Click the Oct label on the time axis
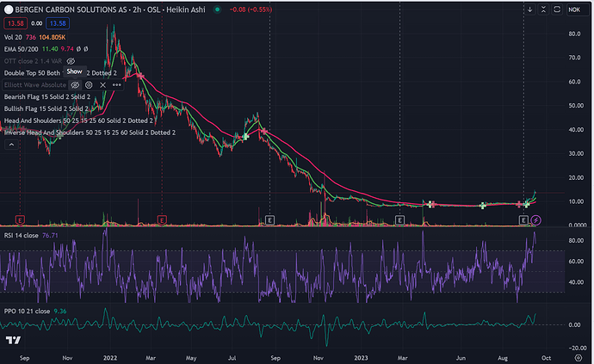594x364 pixels. tap(547, 358)
